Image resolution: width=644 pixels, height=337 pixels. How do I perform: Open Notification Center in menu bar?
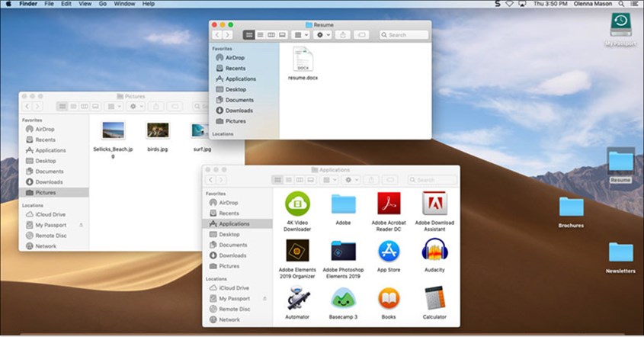[x=635, y=4]
